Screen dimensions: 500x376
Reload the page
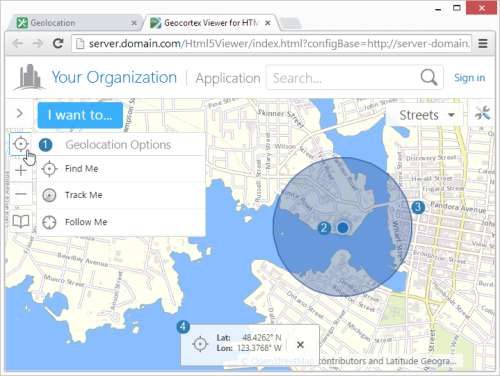click(x=58, y=43)
